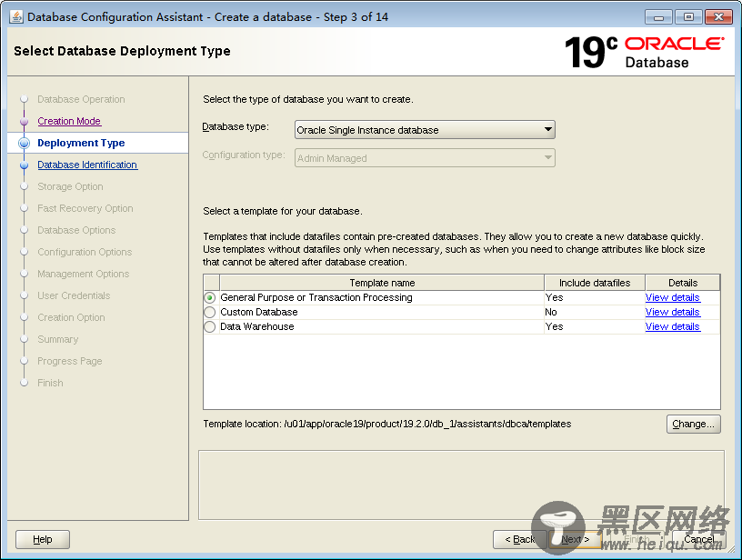View details for Custom Database template

[673, 312]
